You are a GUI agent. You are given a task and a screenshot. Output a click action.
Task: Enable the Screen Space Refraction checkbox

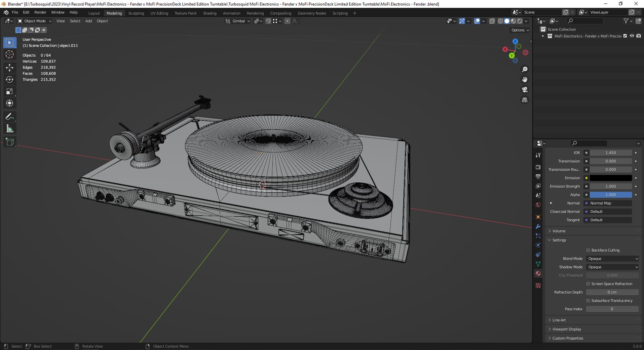point(588,284)
